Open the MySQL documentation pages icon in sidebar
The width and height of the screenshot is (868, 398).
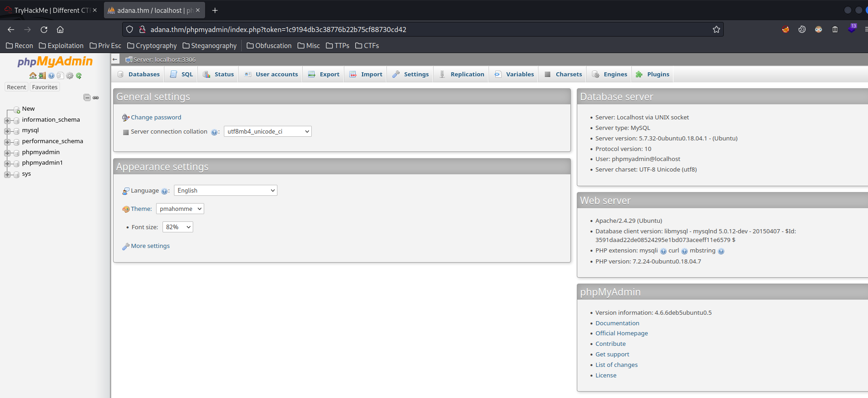[x=60, y=75]
